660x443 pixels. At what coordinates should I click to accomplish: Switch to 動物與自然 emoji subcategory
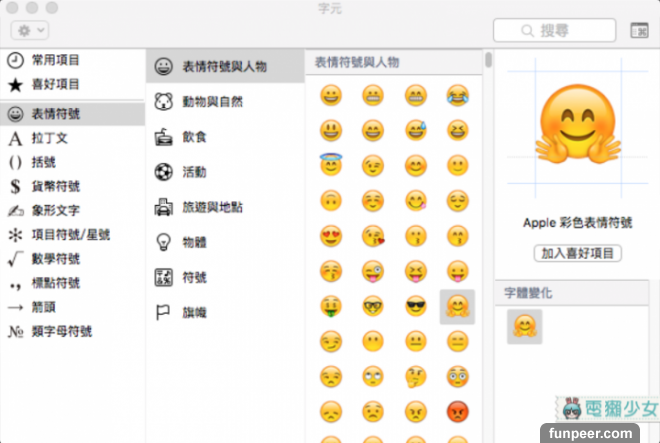(212, 102)
